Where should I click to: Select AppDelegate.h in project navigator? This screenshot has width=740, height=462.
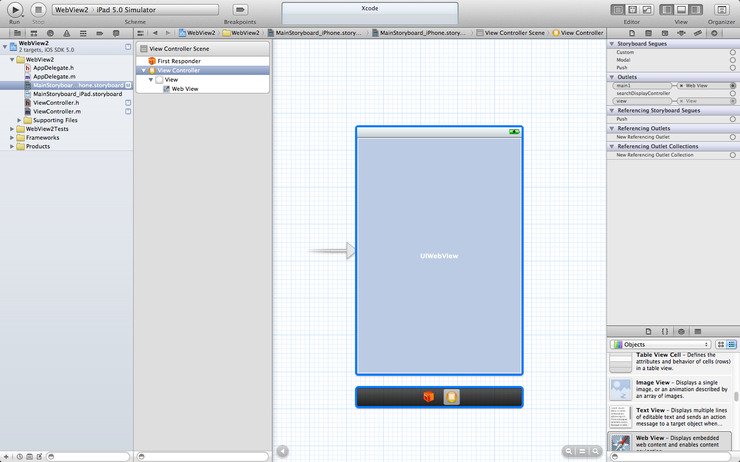(x=53, y=68)
